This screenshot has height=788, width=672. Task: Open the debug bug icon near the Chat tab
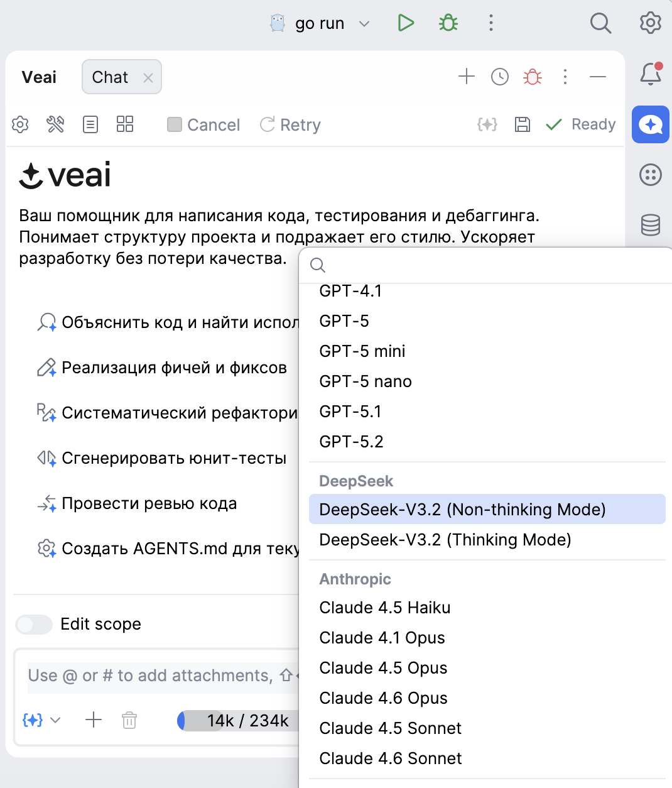532,77
